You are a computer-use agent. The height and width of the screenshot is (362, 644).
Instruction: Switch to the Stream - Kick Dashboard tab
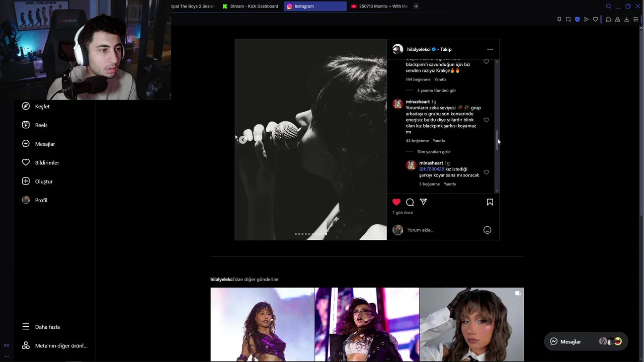[250, 6]
